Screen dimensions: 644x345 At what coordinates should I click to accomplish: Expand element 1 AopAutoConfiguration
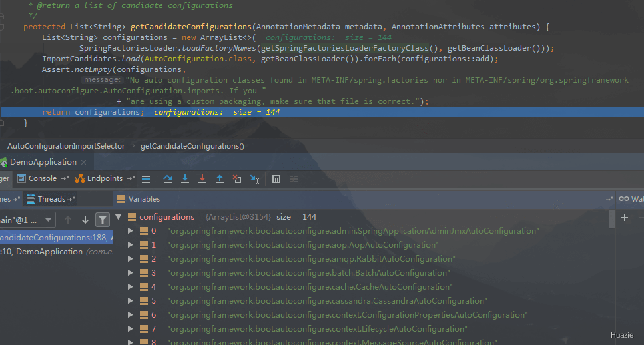tap(130, 245)
